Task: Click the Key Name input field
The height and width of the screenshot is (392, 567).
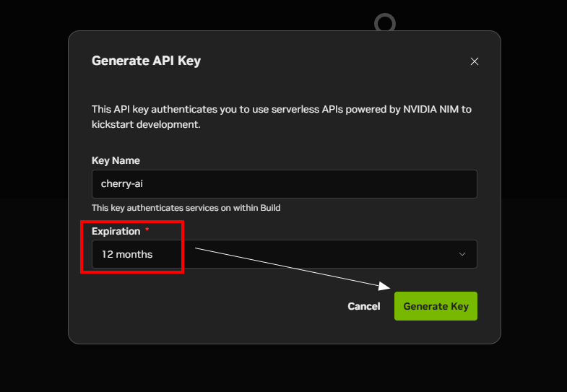Action: [x=284, y=184]
